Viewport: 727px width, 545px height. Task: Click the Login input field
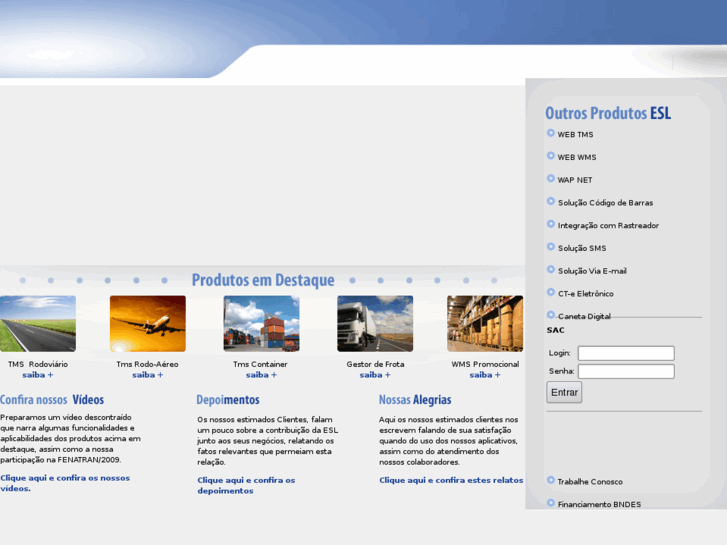point(626,353)
